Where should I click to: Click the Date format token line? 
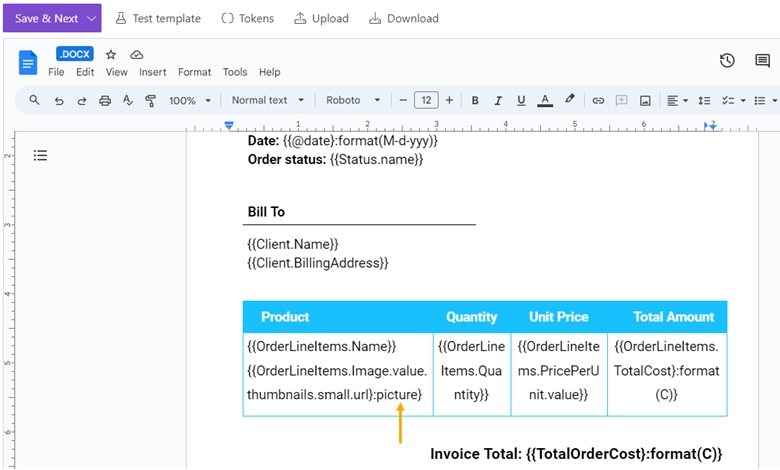(343, 141)
